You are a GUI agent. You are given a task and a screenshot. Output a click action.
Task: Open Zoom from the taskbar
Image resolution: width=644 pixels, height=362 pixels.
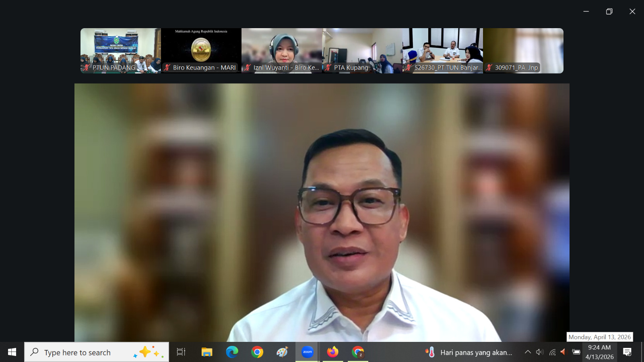[x=308, y=352]
